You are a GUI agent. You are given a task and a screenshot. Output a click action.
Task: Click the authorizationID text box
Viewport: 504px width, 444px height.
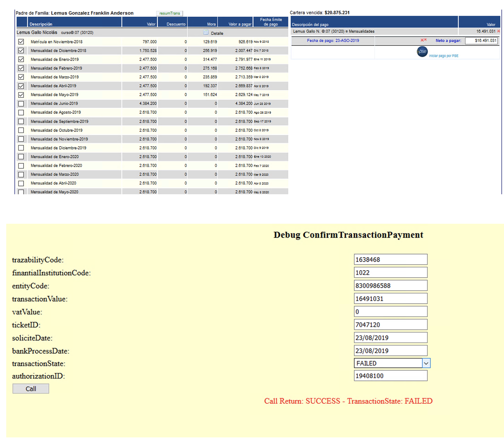coord(391,376)
